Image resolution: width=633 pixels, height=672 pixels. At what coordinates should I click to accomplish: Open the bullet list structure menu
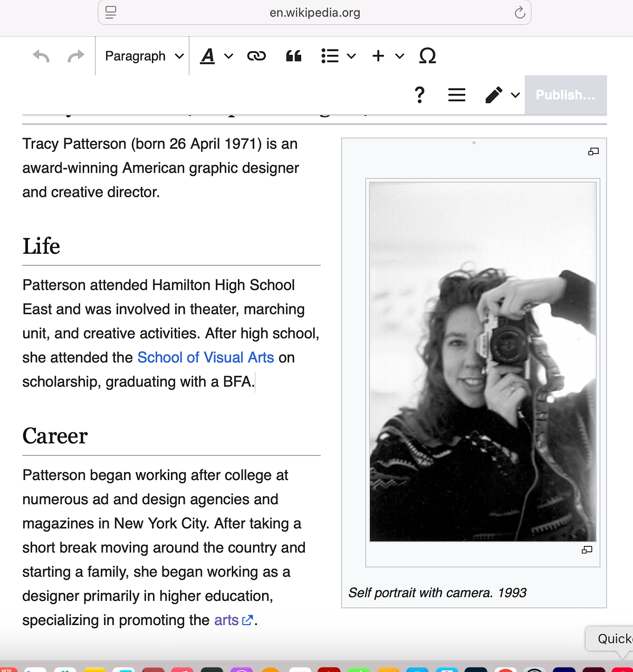[x=330, y=56]
